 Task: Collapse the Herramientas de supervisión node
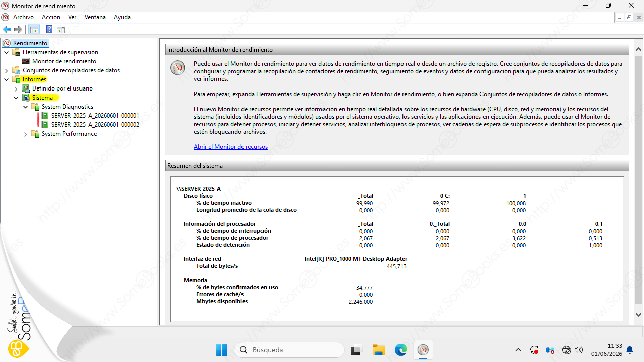pyautogui.click(x=7, y=52)
